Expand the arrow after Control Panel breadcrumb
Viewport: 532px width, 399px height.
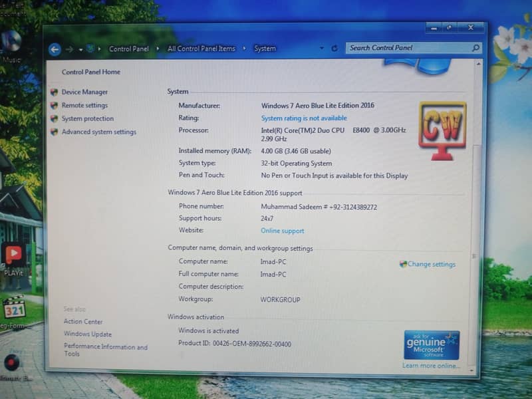coord(157,49)
